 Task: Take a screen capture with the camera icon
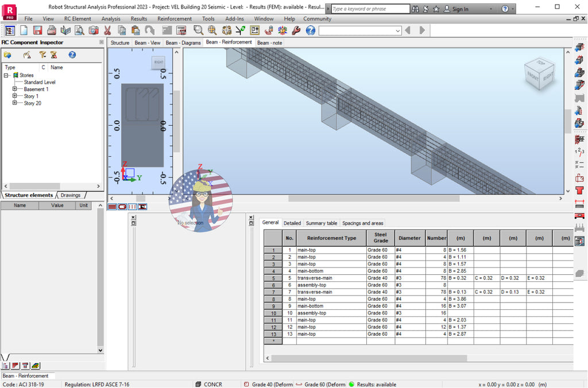click(x=92, y=32)
